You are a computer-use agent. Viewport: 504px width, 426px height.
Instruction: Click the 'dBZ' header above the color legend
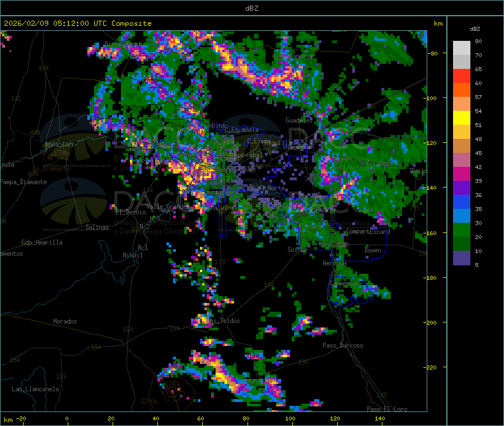(x=475, y=29)
